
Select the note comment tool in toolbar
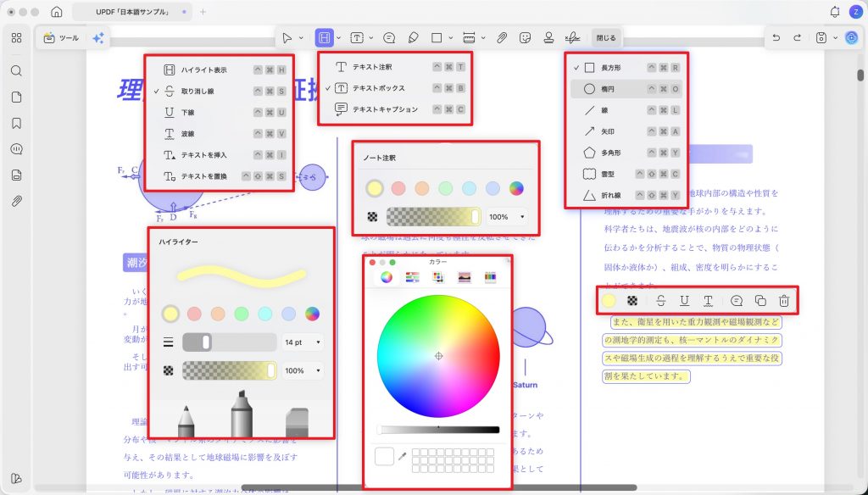[x=389, y=37]
